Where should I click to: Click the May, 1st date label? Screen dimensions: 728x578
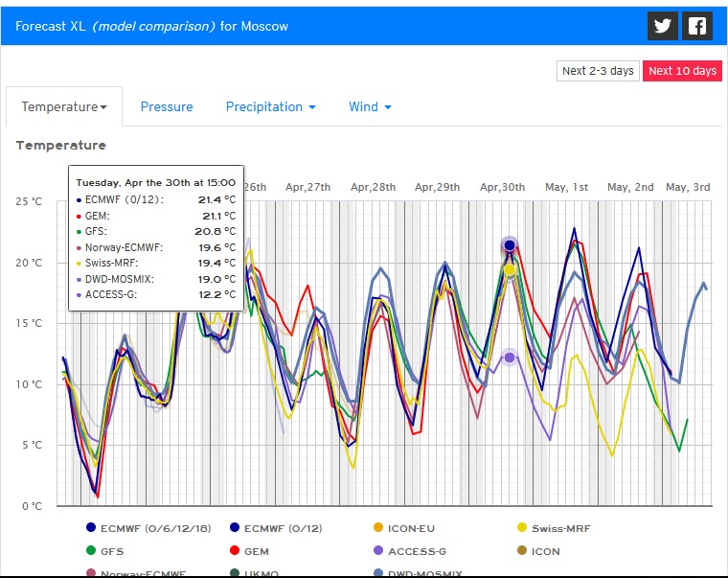pyautogui.click(x=566, y=187)
